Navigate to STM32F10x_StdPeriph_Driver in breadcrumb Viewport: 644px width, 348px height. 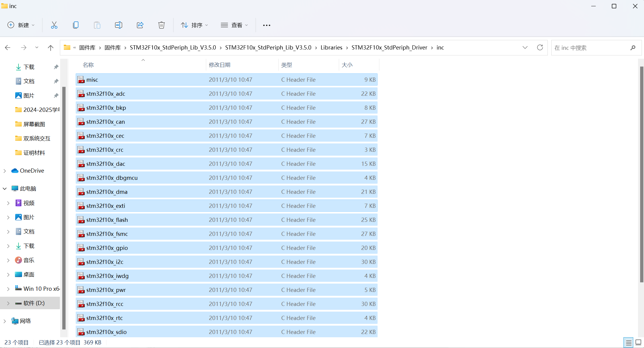[389, 47]
